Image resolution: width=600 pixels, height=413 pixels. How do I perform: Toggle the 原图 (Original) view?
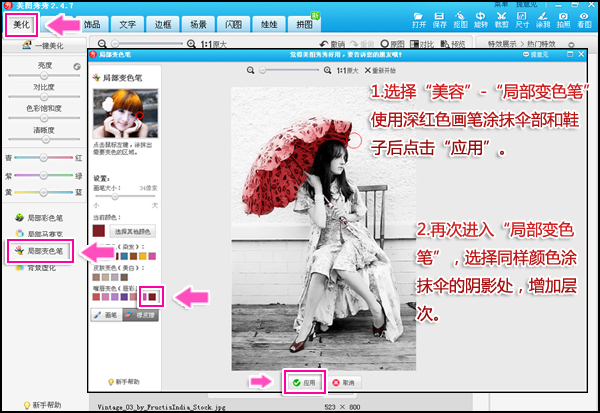[395, 44]
